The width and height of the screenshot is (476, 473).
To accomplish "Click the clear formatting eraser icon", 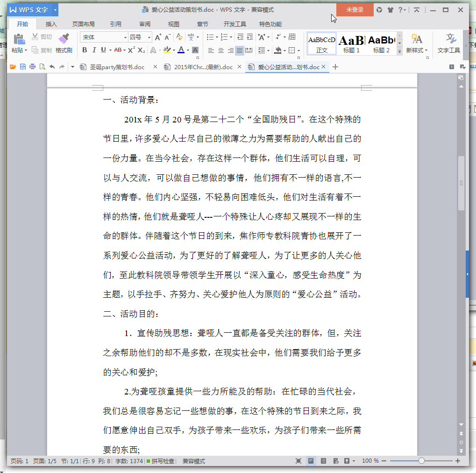I will pos(179,37).
